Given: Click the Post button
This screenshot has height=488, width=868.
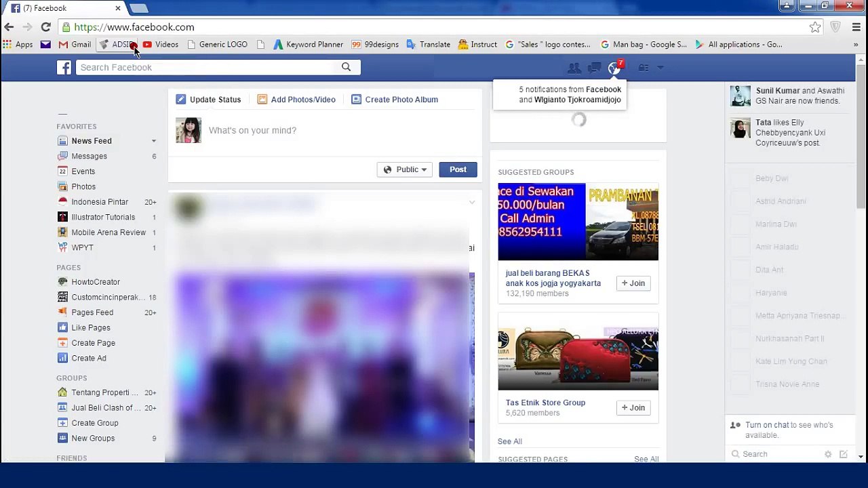Looking at the screenshot, I should coord(458,169).
